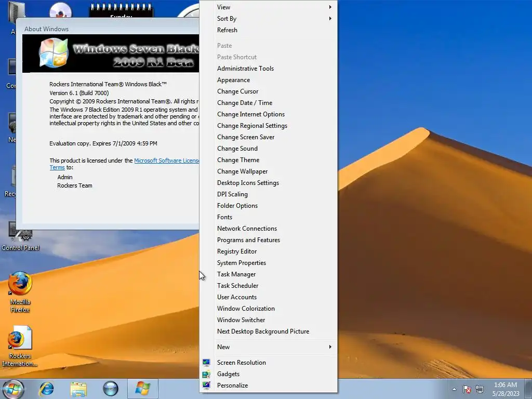Choose Next Desktop Background Picture

269,331
